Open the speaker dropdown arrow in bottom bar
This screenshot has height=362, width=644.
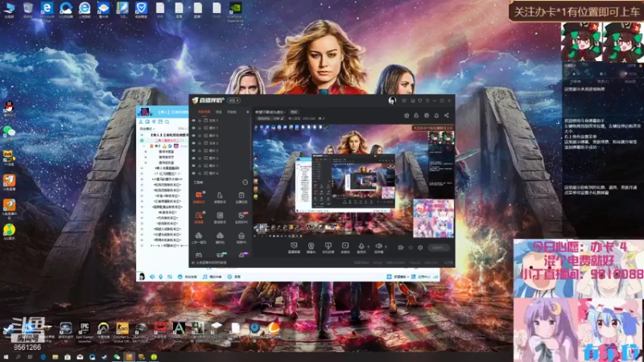tap(386, 247)
